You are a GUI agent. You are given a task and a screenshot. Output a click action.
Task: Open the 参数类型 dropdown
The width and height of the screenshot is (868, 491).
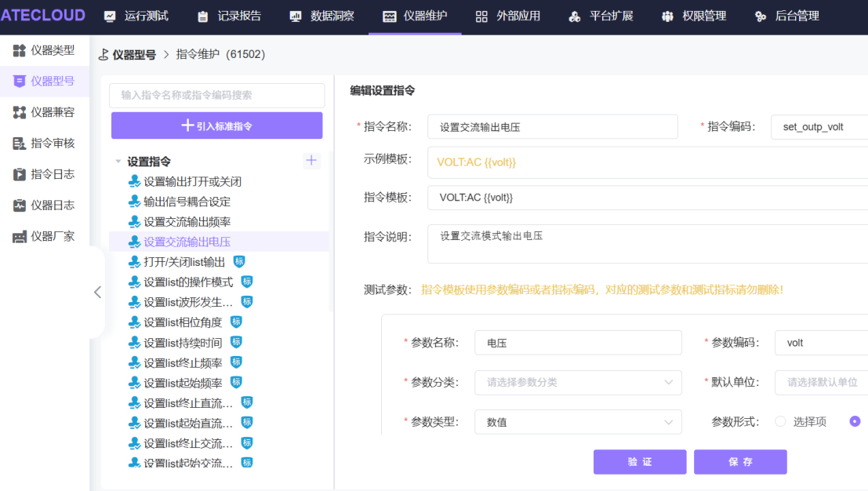point(578,422)
